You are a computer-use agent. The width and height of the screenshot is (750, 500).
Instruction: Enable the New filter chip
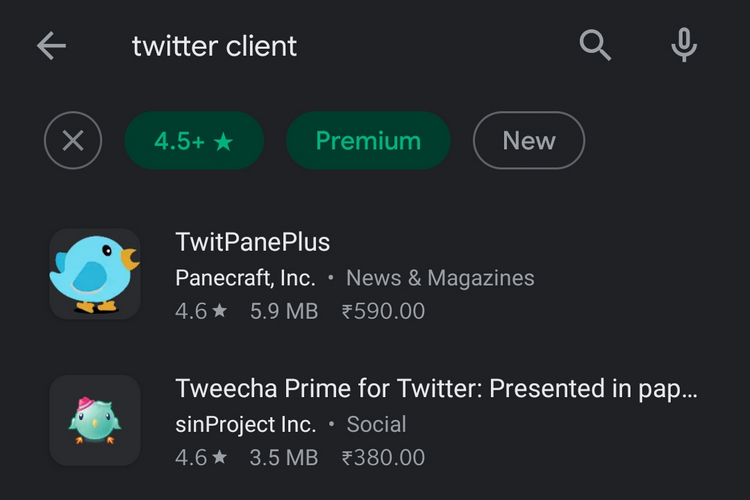[528, 141]
